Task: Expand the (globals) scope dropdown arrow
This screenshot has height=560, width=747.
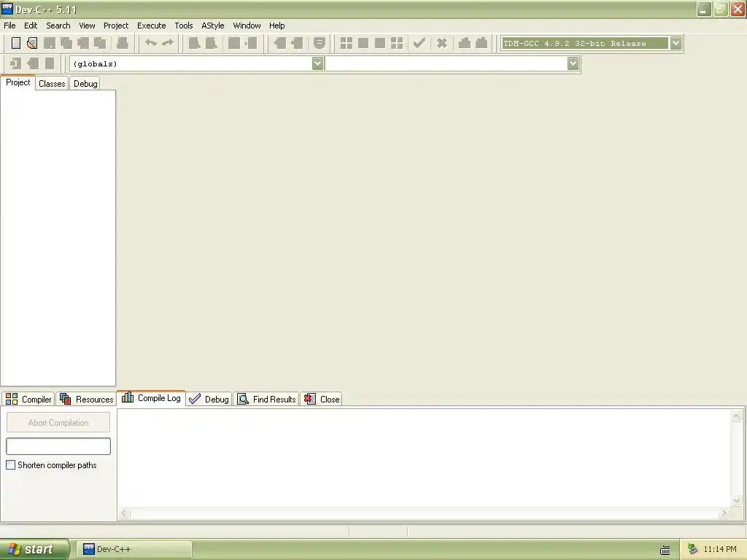Action: pos(318,63)
